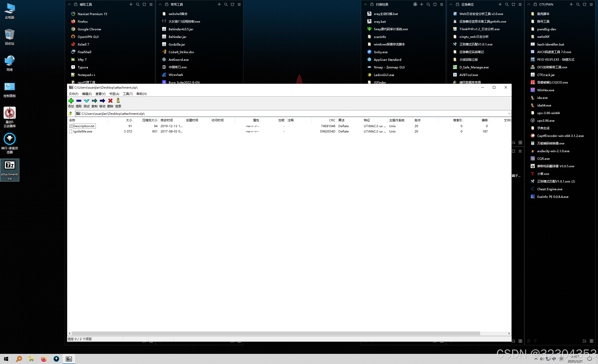Collapse the 辅助工具 panel chevron

[69, 4]
